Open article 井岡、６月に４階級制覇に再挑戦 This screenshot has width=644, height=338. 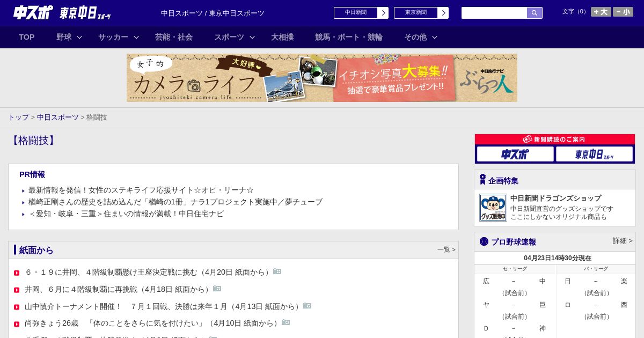pyautogui.click(x=118, y=289)
